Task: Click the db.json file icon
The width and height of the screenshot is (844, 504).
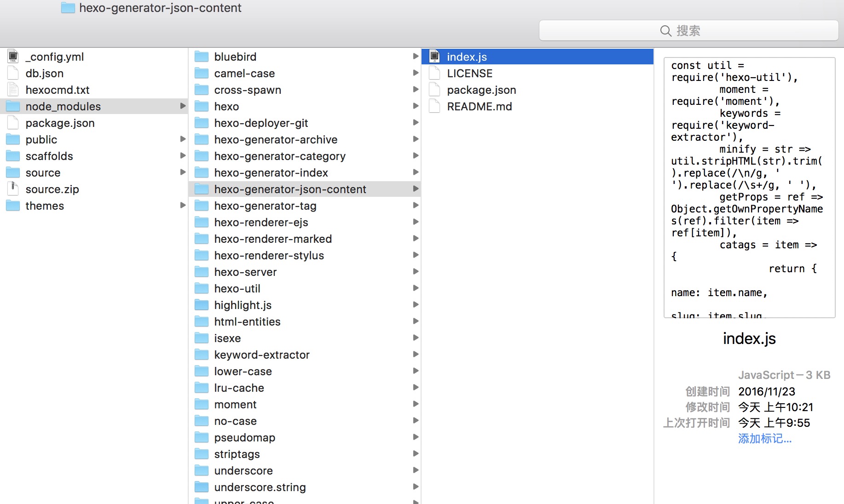Action: point(13,73)
